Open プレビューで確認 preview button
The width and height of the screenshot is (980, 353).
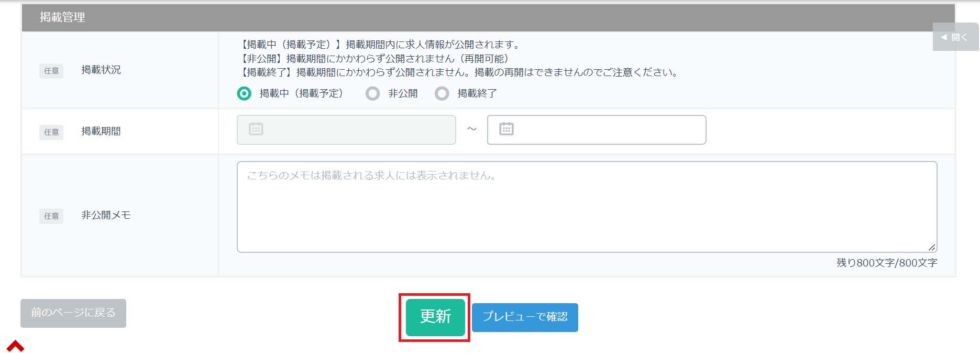click(x=525, y=317)
